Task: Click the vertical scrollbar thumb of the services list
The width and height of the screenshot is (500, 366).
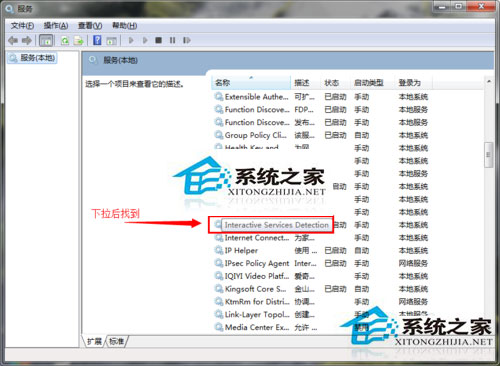Action: coord(489,155)
